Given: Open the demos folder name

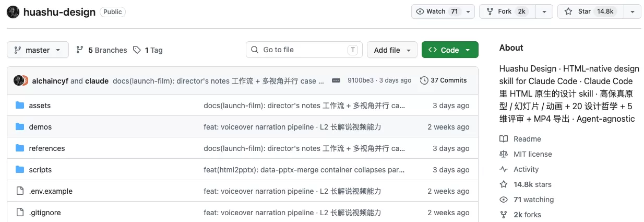Looking at the screenshot, I should coord(40,127).
